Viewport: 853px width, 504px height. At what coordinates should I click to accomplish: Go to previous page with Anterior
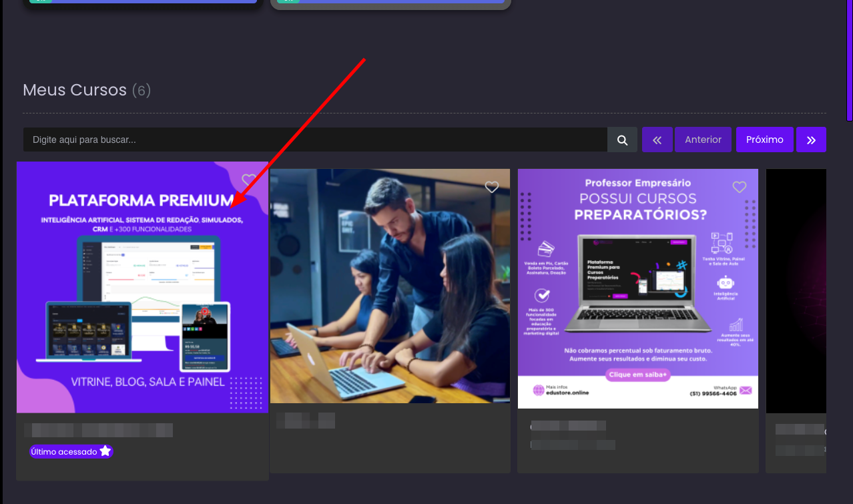coord(703,140)
